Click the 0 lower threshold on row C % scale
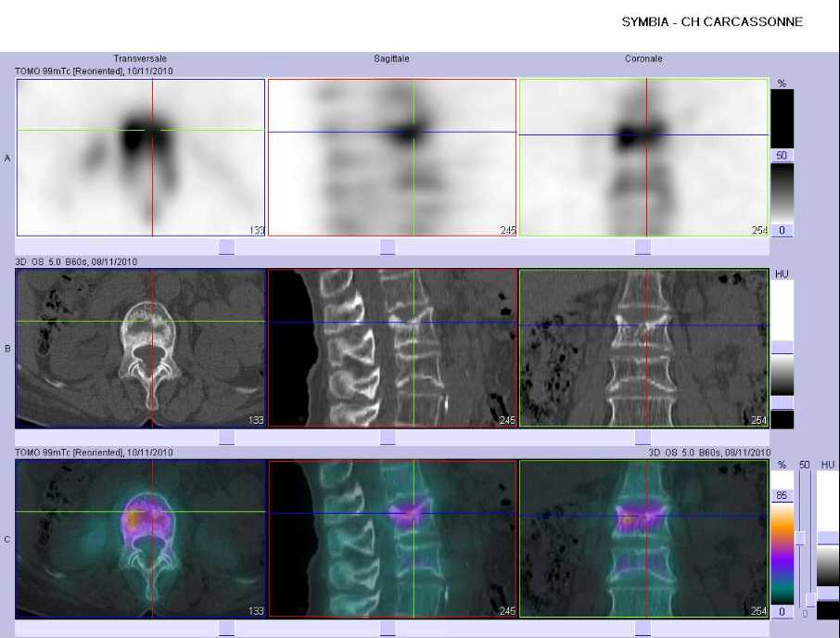This screenshot has height=638, width=840. pyautogui.click(x=782, y=611)
